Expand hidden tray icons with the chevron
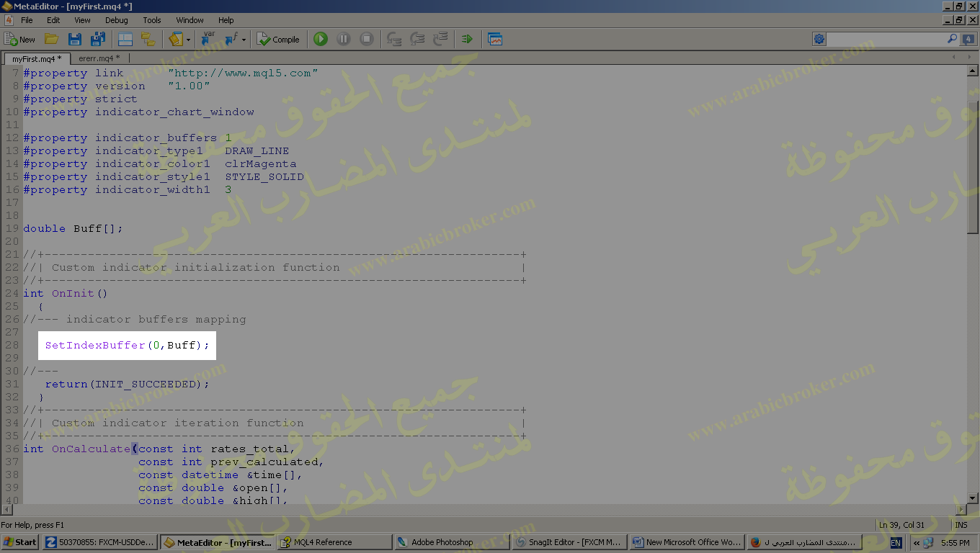The image size is (980, 553). point(917,542)
